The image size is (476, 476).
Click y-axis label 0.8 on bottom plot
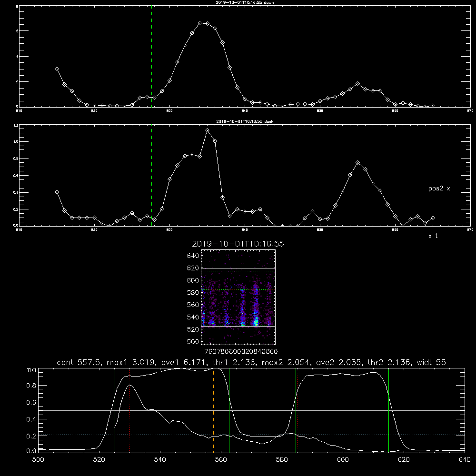(x=31, y=386)
